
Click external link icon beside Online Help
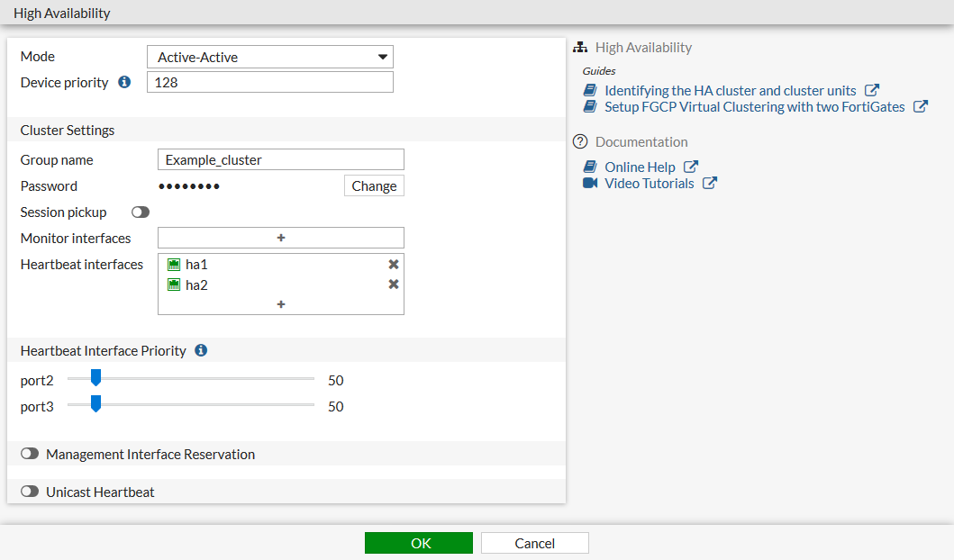pos(691,167)
